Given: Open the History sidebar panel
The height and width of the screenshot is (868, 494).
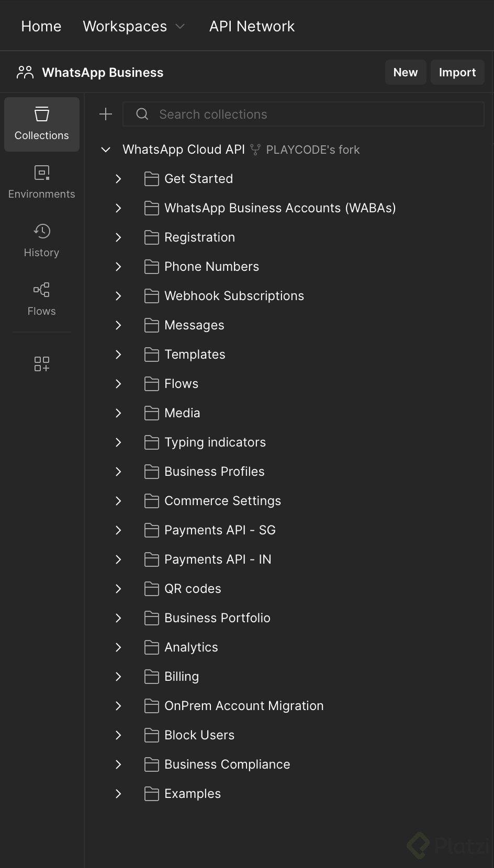Looking at the screenshot, I should [x=42, y=241].
